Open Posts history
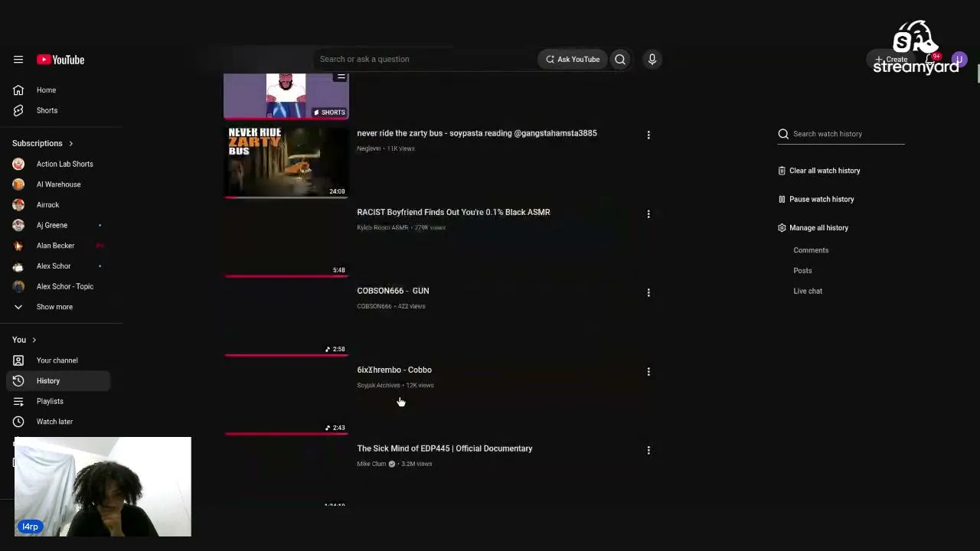 point(802,271)
